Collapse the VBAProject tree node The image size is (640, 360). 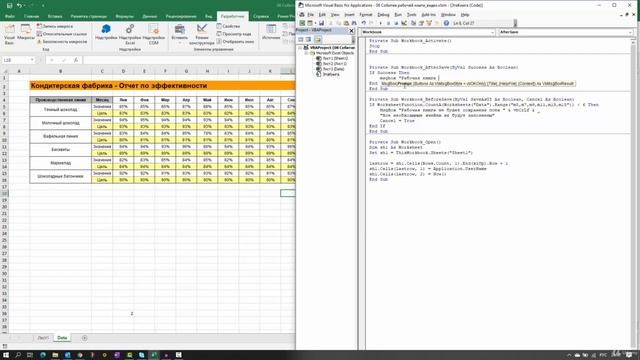[300, 48]
